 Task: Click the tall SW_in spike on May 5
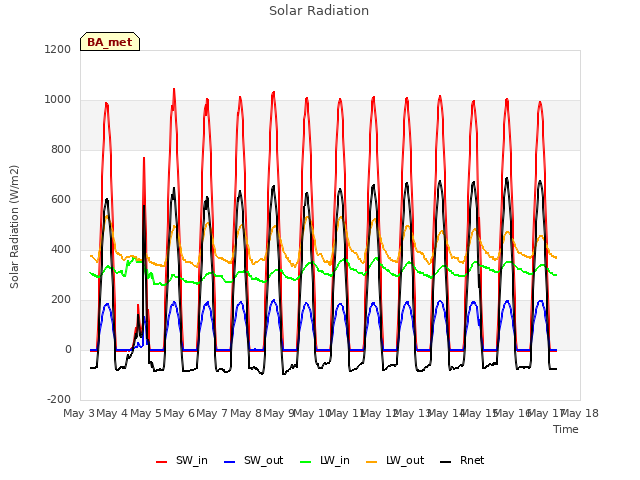tap(144, 158)
